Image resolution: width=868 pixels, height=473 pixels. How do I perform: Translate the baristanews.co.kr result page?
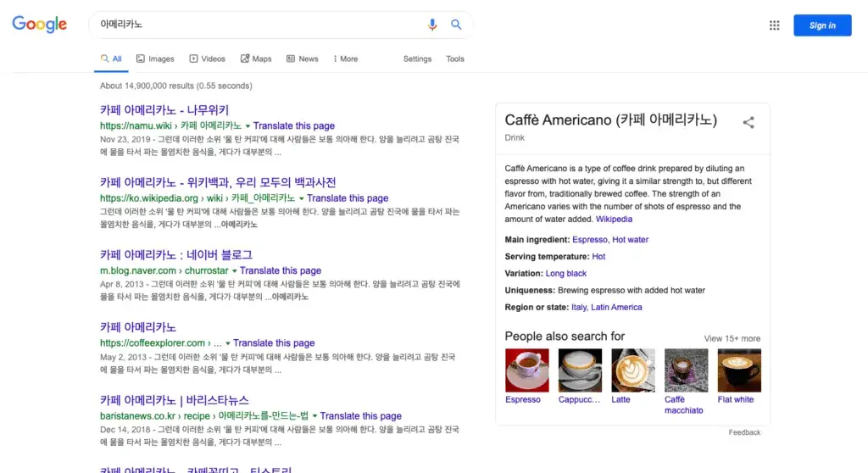(x=361, y=416)
